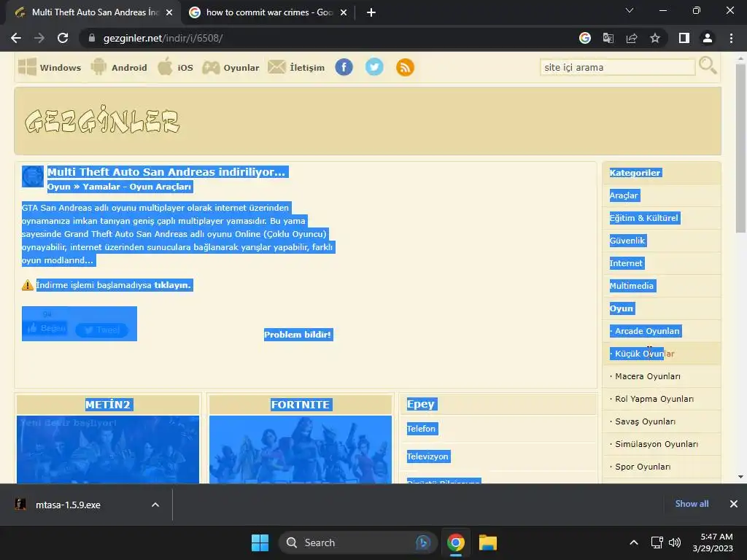This screenshot has height=560, width=747.
Task: Open the Araçlar category
Action: tap(624, 195)
